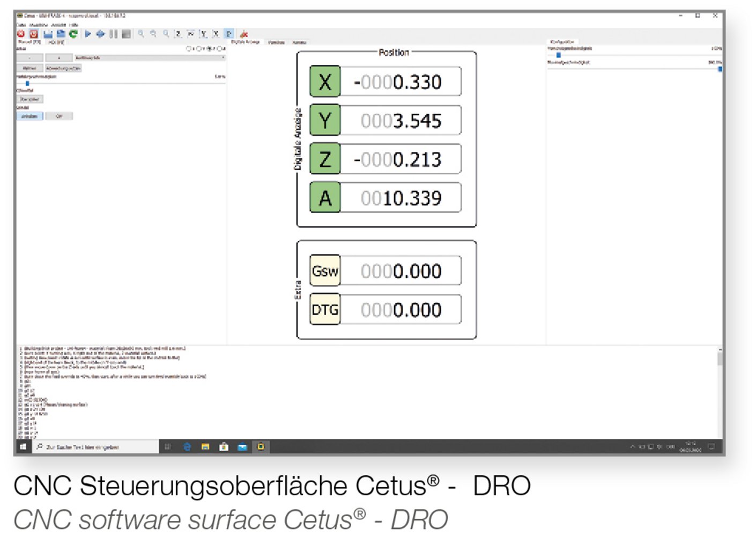The image size is (756, 544).
Task: Open the Windows Start menu
Action: pos(23,446)
